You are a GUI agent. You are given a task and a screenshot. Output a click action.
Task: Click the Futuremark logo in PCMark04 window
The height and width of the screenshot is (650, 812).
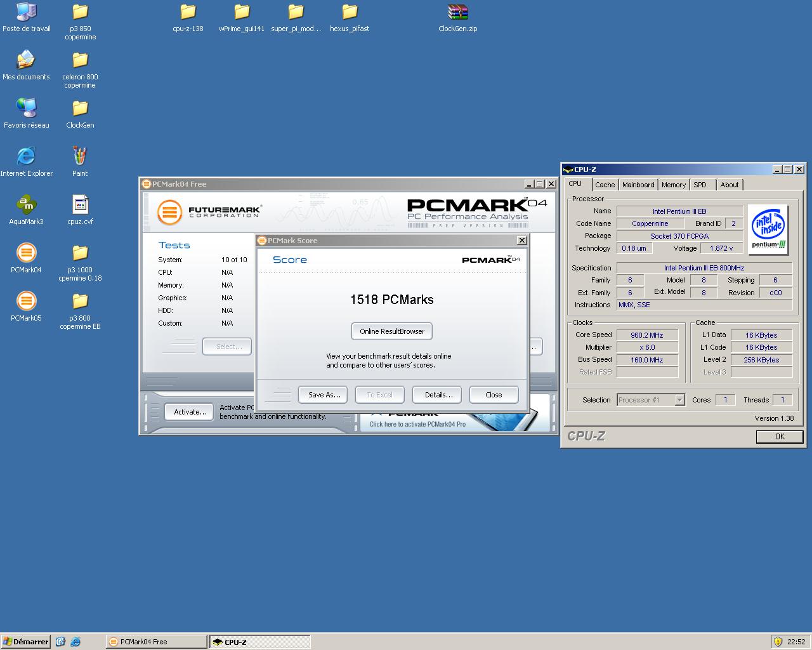[209, 211]
